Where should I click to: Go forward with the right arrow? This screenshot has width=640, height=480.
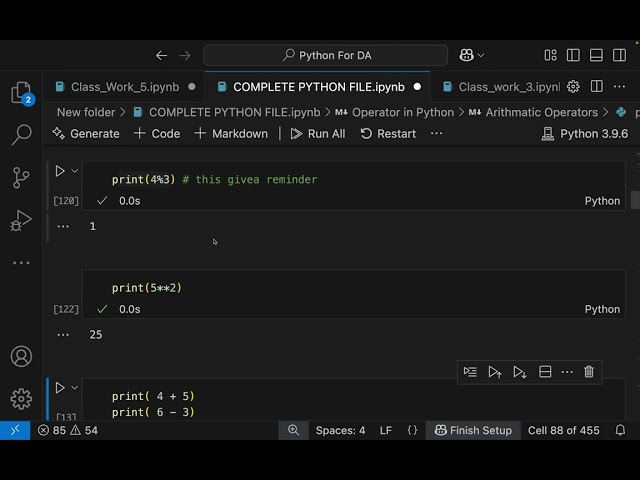185,55
